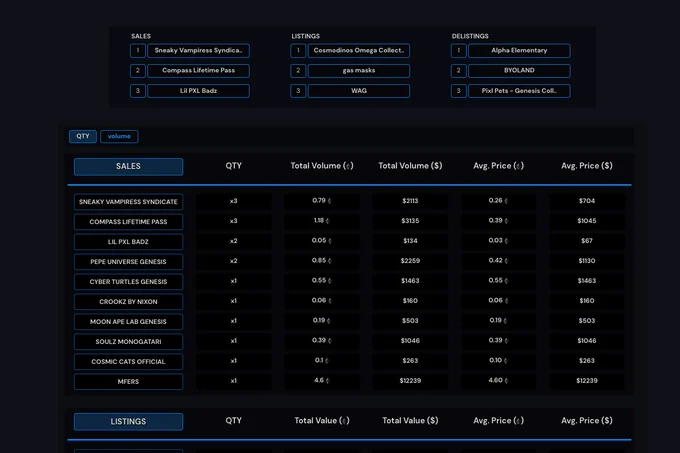Switch to the volume tab
This screenshot has height=453, width=680.
[x=119, y=136]
